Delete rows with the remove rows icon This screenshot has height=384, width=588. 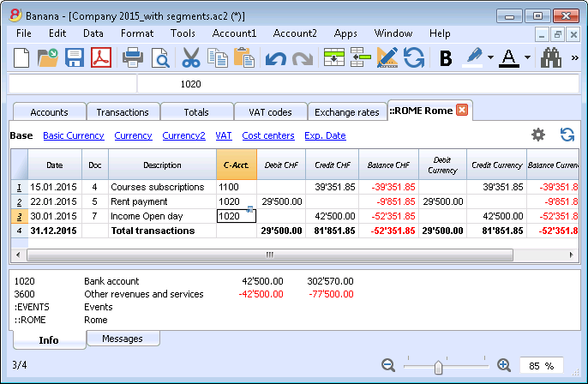(x=360, y=57)
